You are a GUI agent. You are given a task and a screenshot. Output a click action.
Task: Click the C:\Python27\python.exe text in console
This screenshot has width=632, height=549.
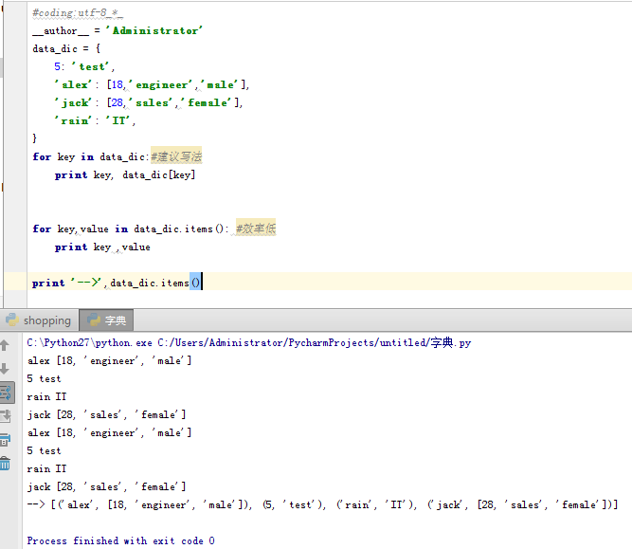point(89,343)
